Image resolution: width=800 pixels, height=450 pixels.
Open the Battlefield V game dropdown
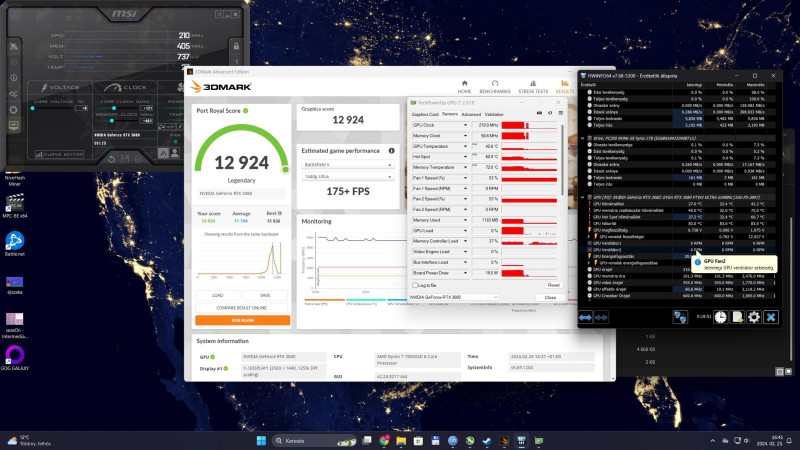[x=347, y=165]
